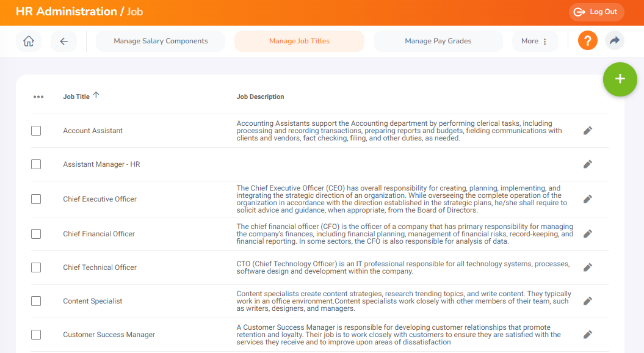Edit the Chief Financial Officer entry
The image size is (644, 353).
587,233
